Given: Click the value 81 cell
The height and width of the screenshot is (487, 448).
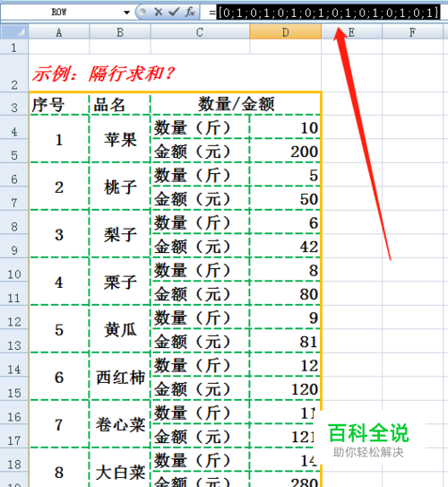Looking at the screenshot, I should [285, 342].
